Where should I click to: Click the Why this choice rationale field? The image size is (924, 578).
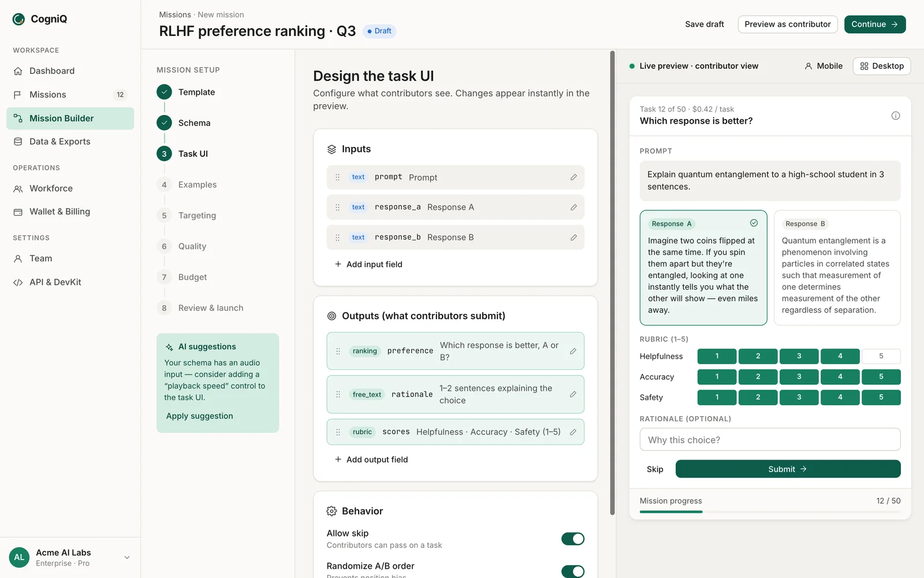pyautogui.click(x=770, y=440)
